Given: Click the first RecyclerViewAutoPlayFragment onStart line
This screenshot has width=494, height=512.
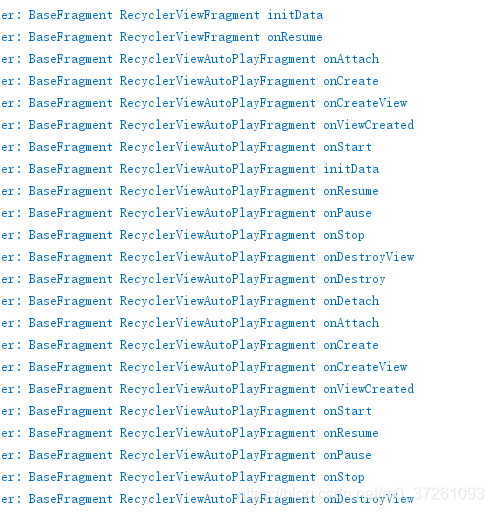Looking at the screenshot, I should coord(186,147).
